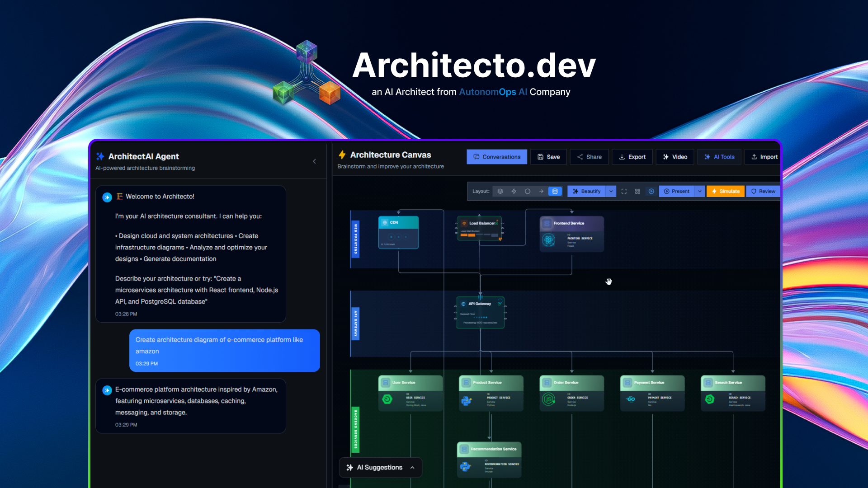This screenshot has width=868, height=488.
Task: Enter fullscreen with the expand icon
Action: 624,191
